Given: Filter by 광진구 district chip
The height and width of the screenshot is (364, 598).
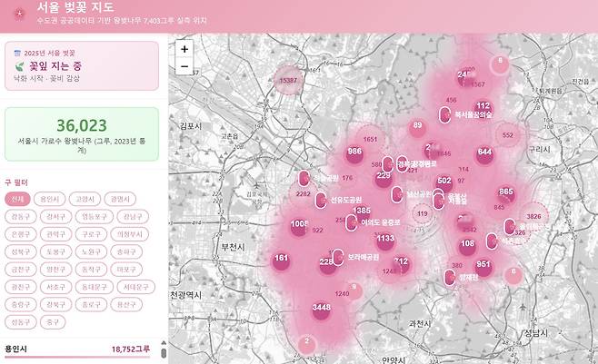Looking at the screenshot, I should pos(21,287).
